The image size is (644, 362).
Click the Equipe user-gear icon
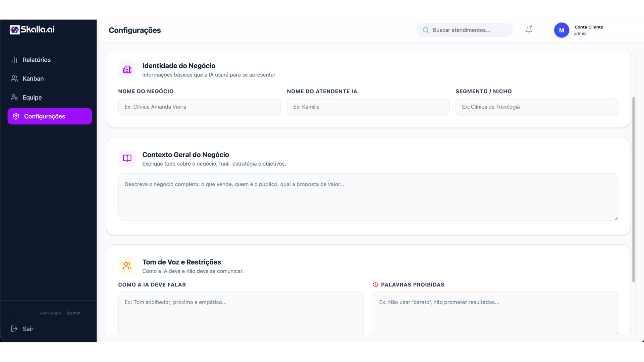click(14, 97)
